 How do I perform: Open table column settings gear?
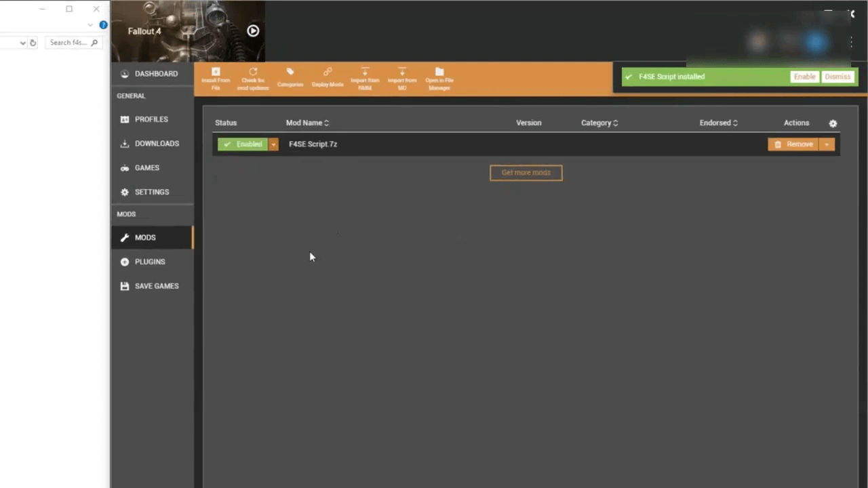[x=833, y=123]
